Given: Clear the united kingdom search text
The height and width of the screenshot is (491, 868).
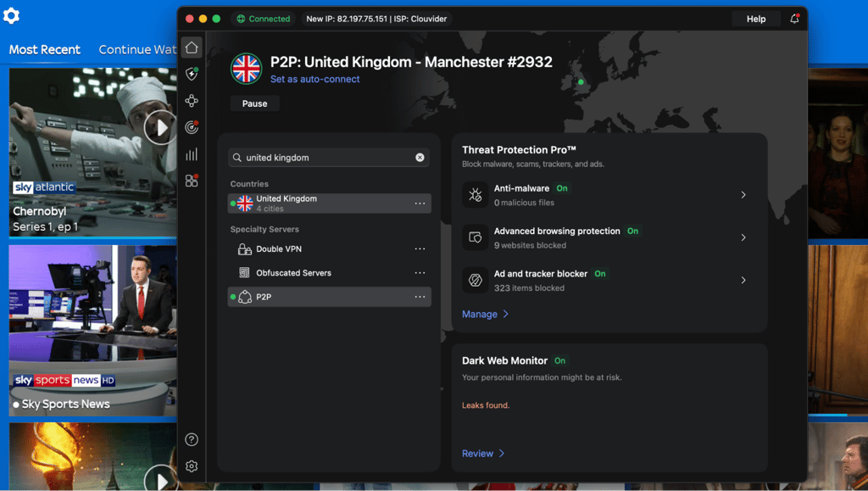Looking at the screenshot, I should [420, 158].
